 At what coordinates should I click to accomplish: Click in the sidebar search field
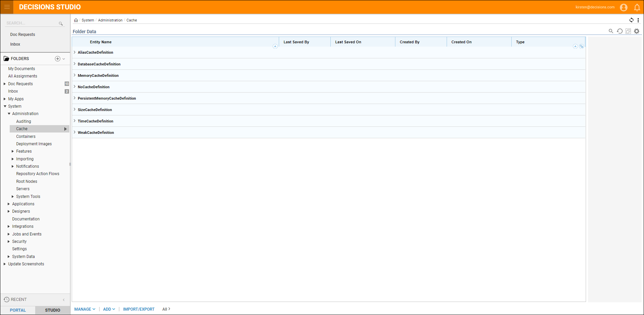[x=32, y=23]
